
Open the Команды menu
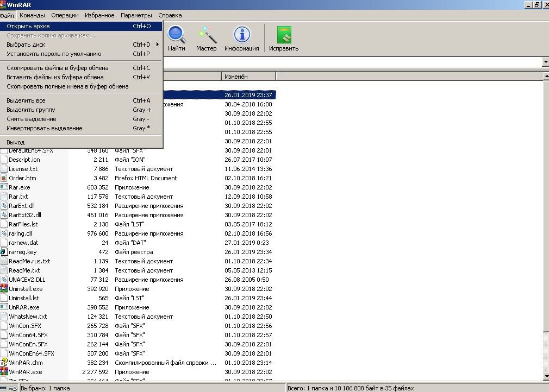tap(32, 15)
